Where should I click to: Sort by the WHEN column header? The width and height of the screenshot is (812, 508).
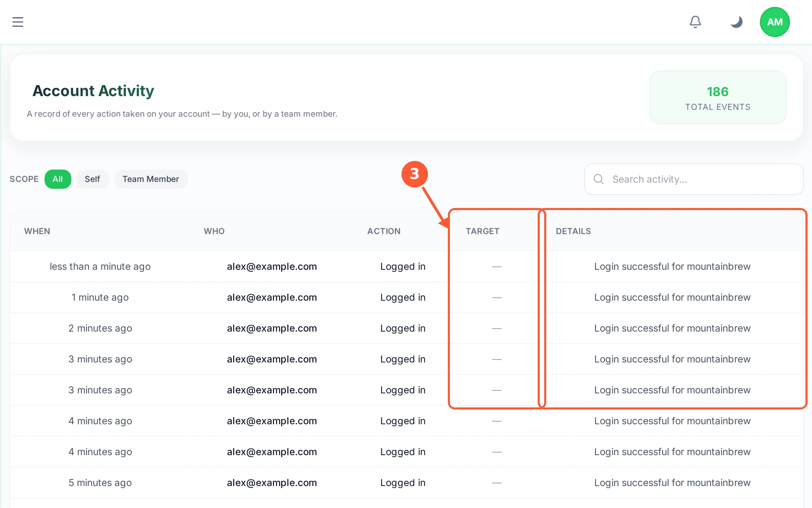37,231
